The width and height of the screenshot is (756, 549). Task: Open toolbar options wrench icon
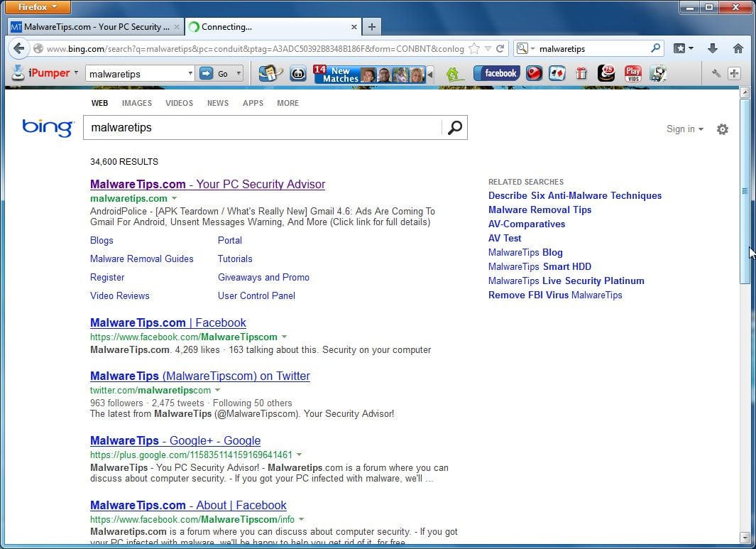[x=716, y=73]
